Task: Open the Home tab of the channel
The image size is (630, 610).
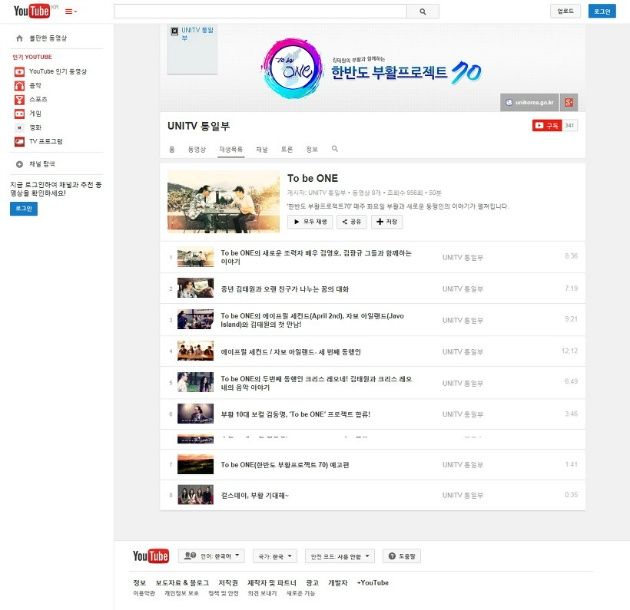Action: 172,149
